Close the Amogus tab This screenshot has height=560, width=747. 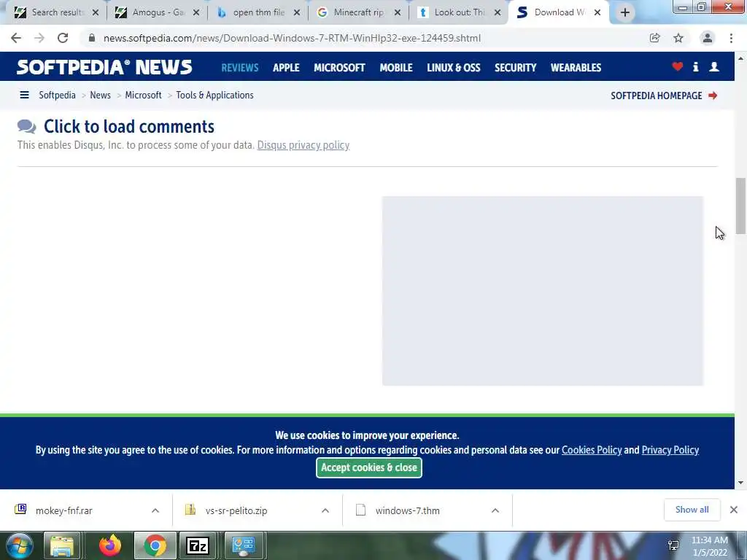click(196, 12)
